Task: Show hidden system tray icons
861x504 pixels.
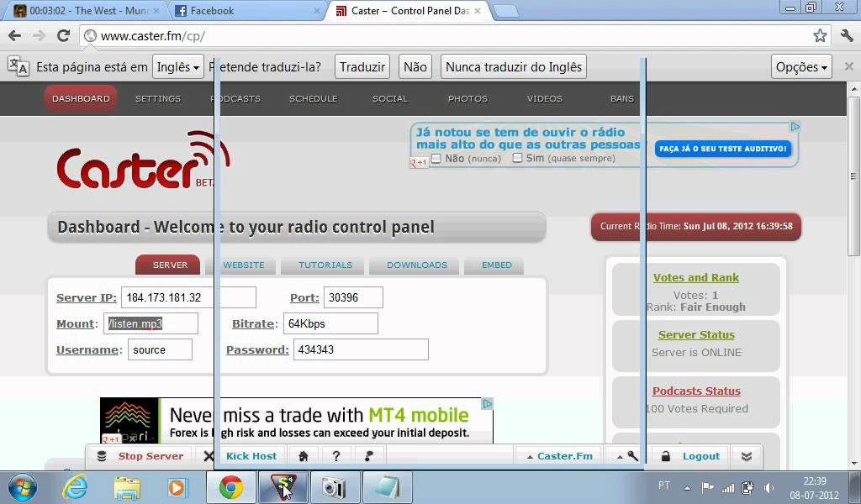Action: click(x=687, y=487)
